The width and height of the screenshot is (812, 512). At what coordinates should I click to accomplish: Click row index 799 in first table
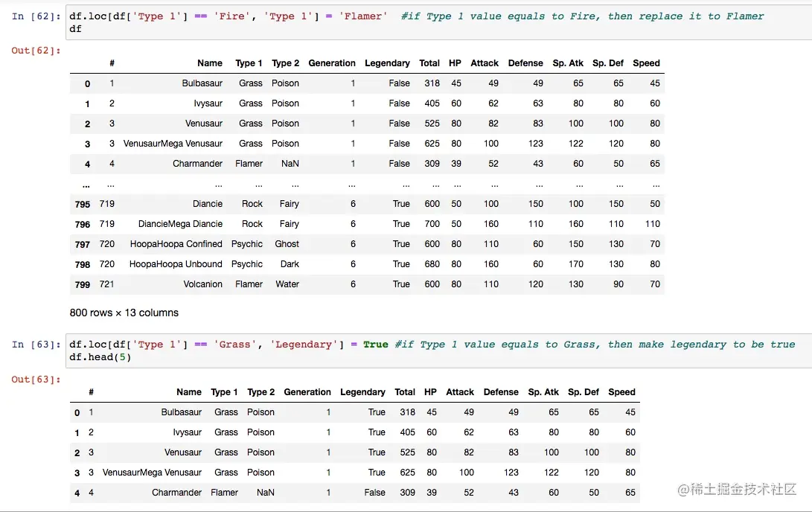click(83, 284)
